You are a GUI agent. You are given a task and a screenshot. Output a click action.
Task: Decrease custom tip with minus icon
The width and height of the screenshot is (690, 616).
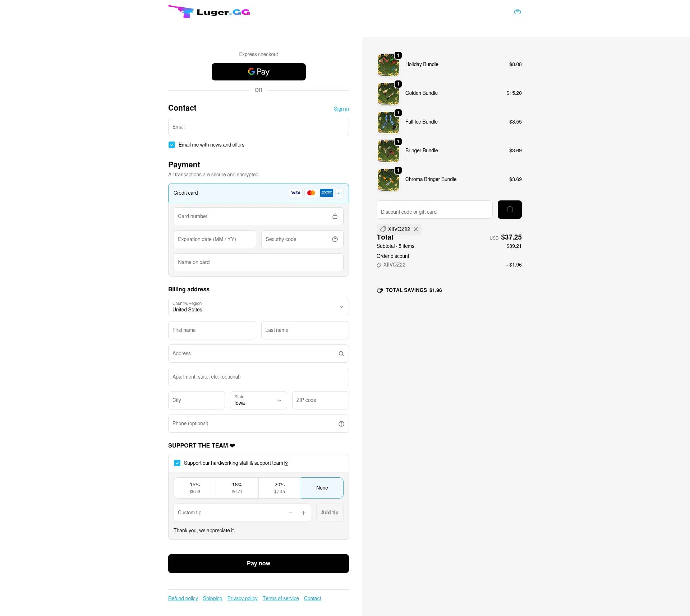click(290, 513)
